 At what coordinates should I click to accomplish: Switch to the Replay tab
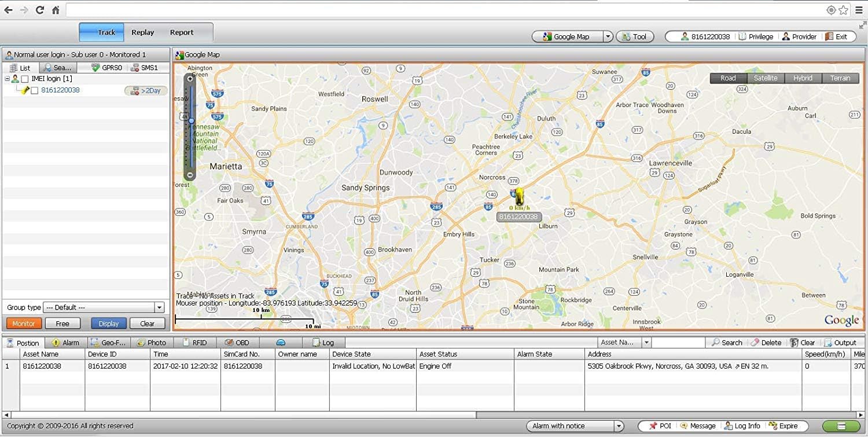click(x=142, y=32)
